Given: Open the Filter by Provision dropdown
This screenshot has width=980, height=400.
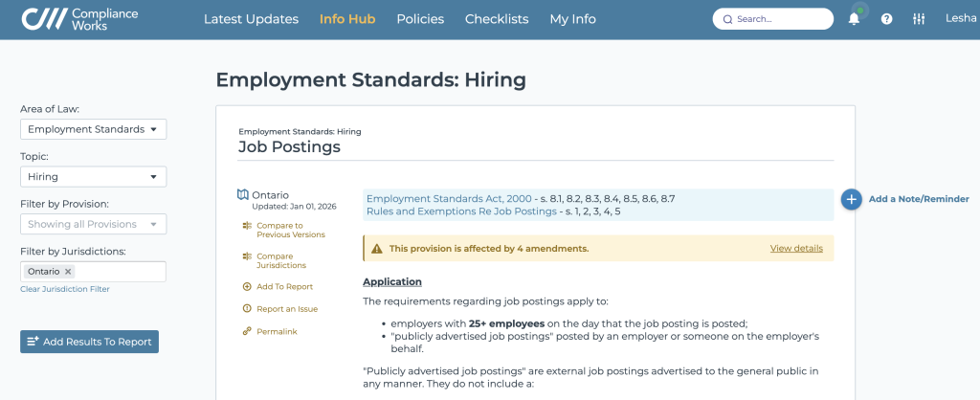Looking at the screenshot, I should 93,224.
